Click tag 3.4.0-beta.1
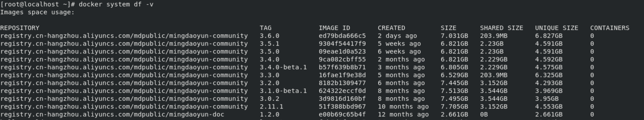The width and height of the screenshot is (644, 120). coord(283,67)
